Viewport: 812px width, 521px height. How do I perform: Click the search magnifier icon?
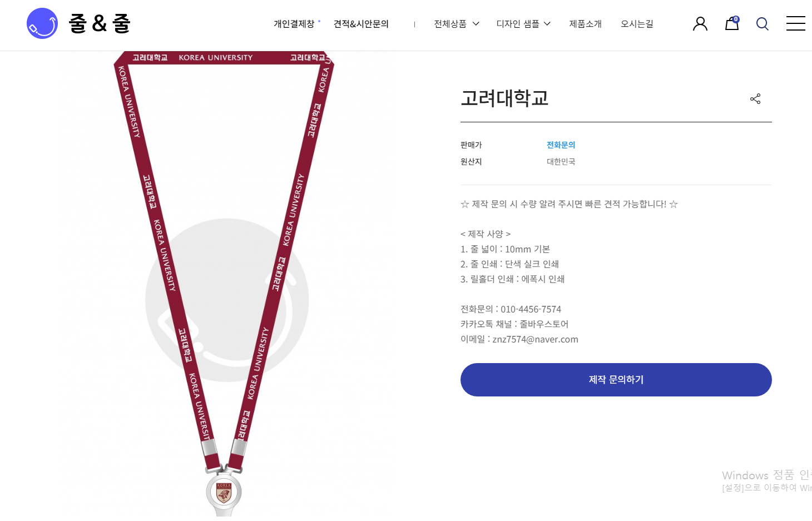(763, 23)
